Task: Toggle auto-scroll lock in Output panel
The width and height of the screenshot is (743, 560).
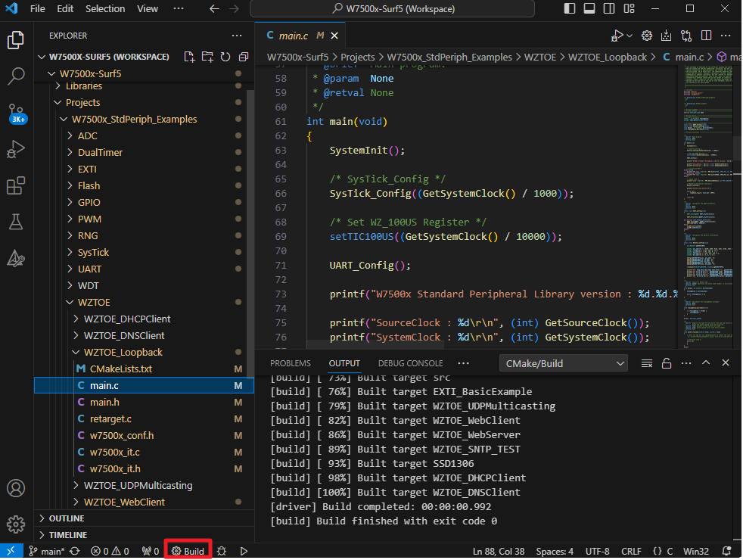Action: pyautogui.click(x=667, y=363)
